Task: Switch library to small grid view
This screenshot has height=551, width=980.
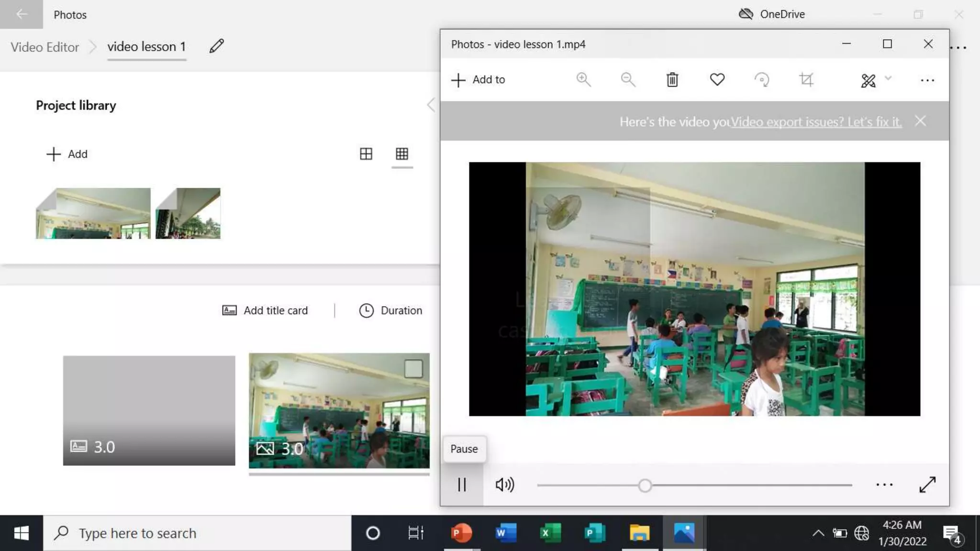Action: click(402, 154)
